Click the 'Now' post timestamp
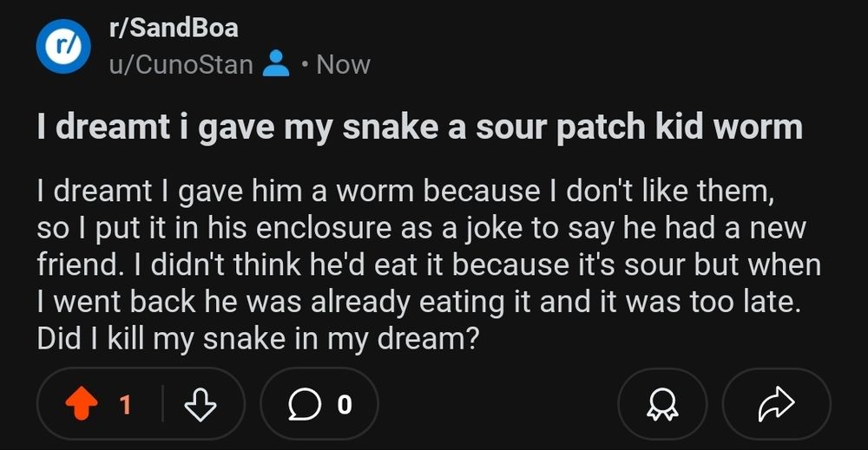The image size is (868, 450). coord(343,65)
